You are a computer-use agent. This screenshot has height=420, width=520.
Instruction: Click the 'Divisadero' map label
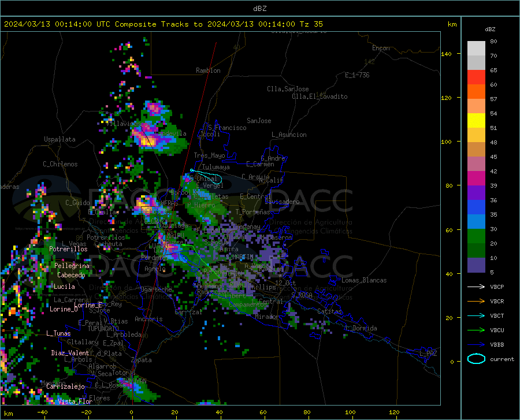point(282,202)
